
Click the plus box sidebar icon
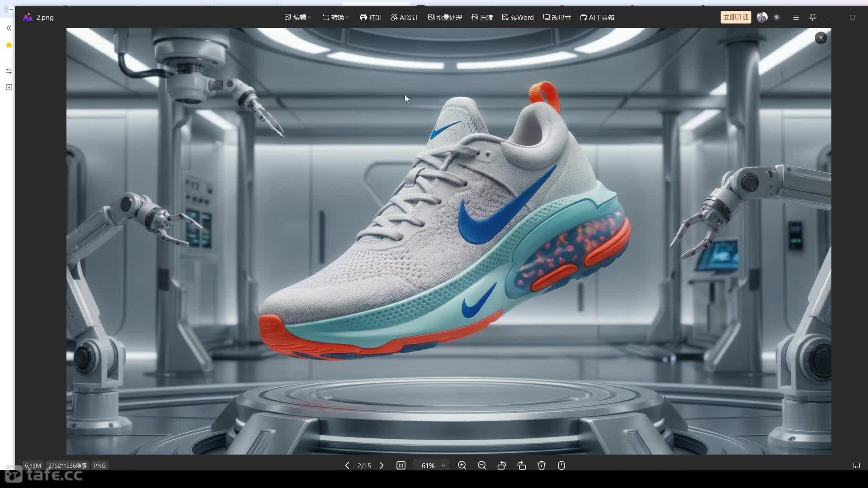point(9,87)
